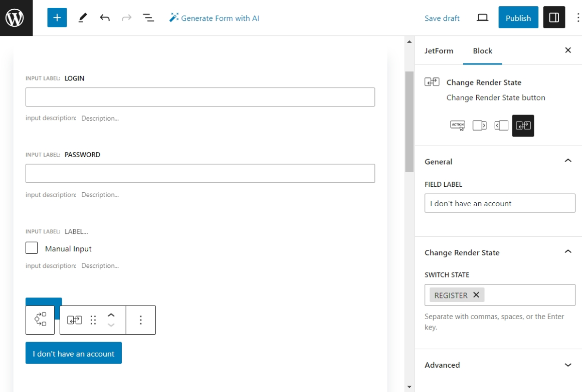Screen dimensions: 582x392
Task: Switch to the JetForm tab
Action: 439,50
